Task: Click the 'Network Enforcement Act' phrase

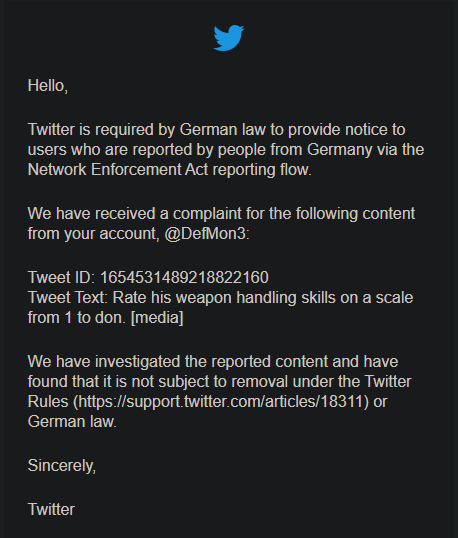Action: 118,169
